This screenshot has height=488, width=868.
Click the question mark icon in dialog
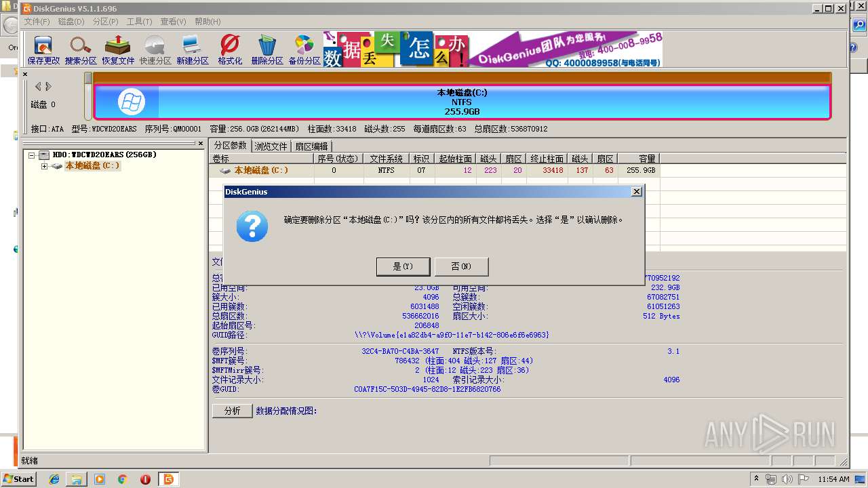pyautogui.click(x=252, y=226)
